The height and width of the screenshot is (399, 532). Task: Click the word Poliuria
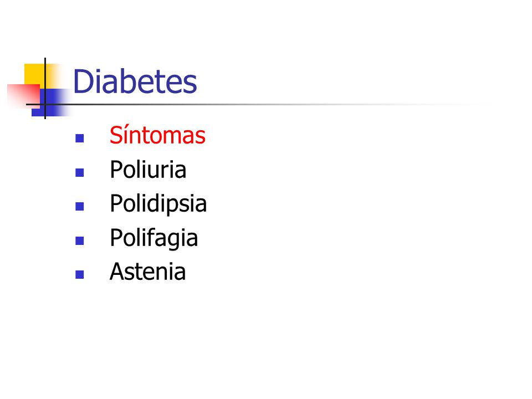[148, 169]
